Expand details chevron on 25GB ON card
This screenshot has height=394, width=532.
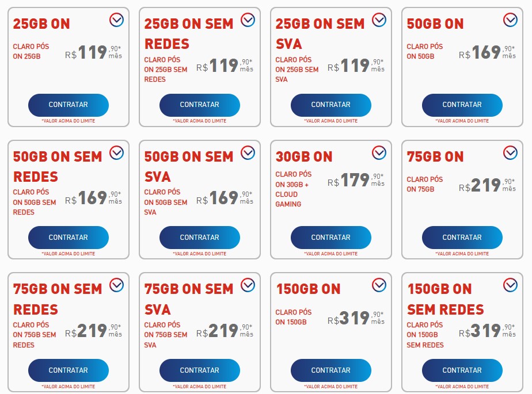tap(116, 20)
